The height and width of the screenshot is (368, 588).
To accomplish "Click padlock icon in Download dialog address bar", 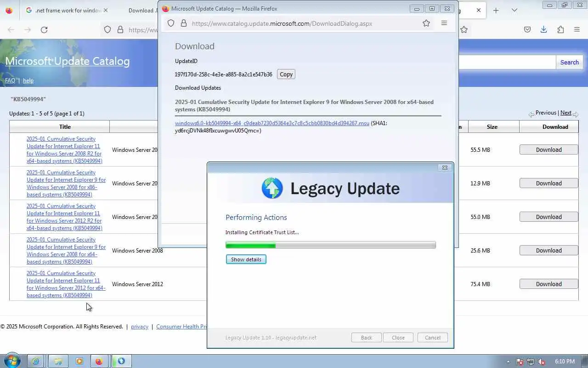I will [x=184, y=23].
